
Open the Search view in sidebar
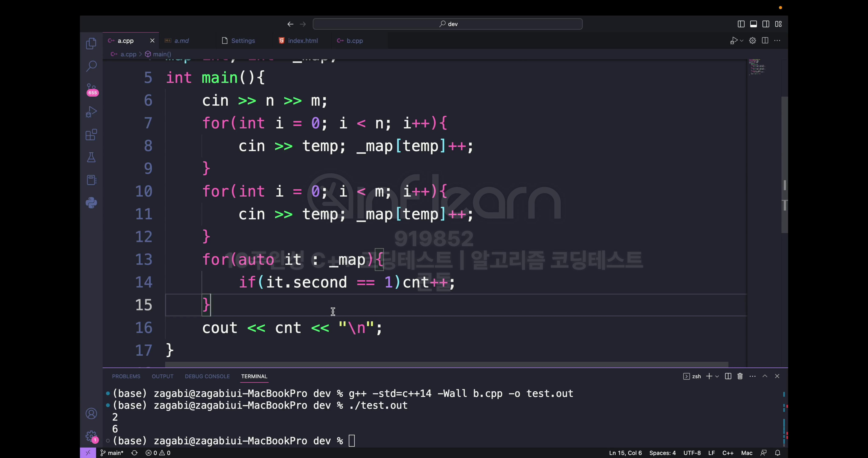[91, 66]
